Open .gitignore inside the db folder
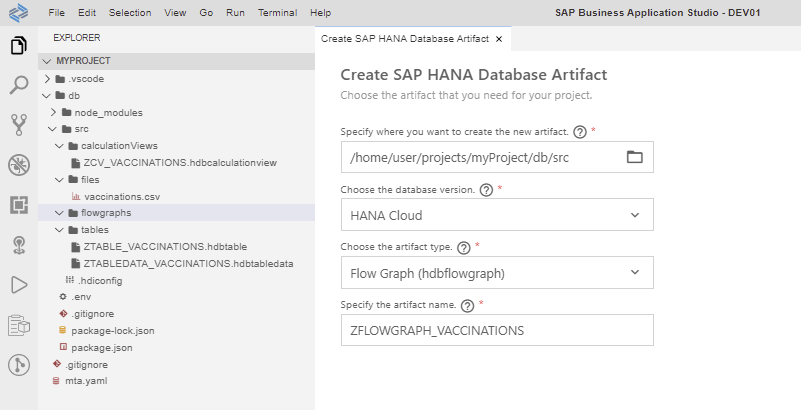Viewport: 801px width, 410px height. [x=92, y=313]
